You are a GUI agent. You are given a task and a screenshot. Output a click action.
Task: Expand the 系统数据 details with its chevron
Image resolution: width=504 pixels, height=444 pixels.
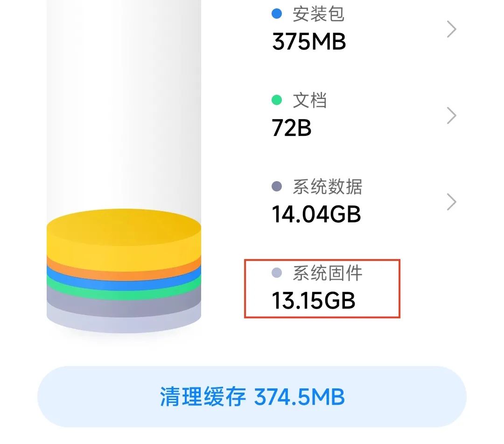(x=451, y=202)
